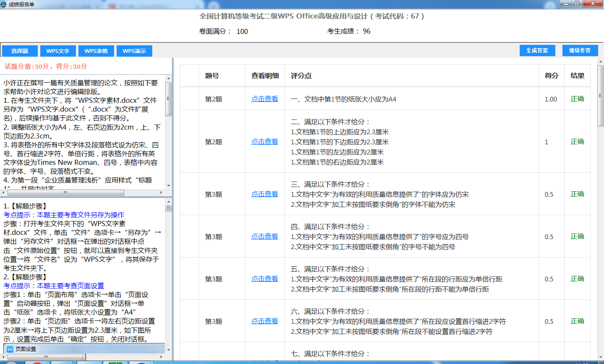Viewport: 604px width, 364px height.
Task: Click right arrow of solution panel horizontal scrollbar
Action: pyautogui.click(x=161, y=357)
